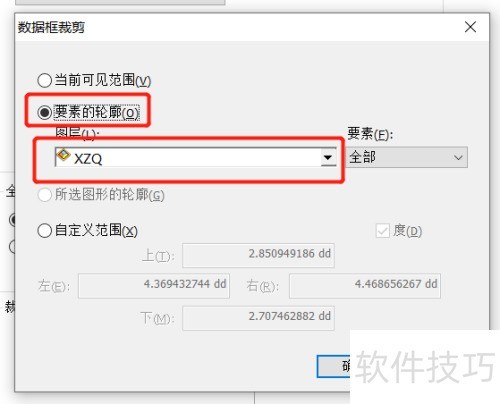Viewport: 500px width, 404px height.
Task: Click the XZQ layer name text
Action: pos(88,159)
